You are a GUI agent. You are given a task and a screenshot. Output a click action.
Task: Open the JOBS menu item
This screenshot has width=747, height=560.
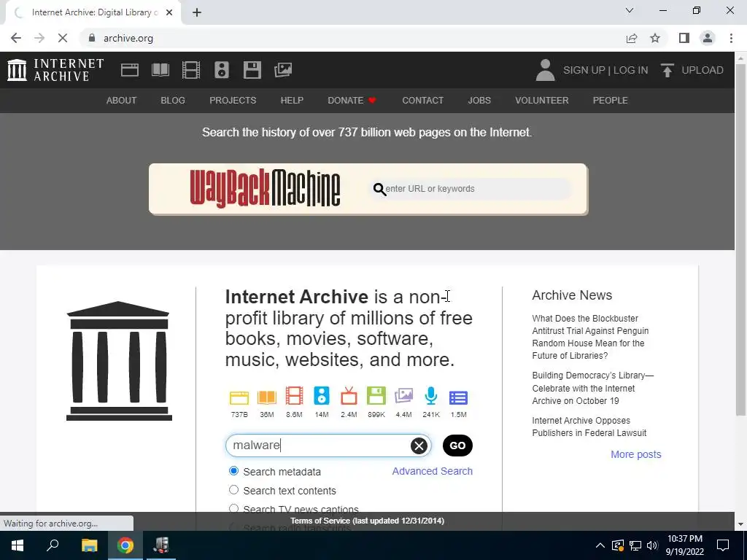click(x=479, y=101)
